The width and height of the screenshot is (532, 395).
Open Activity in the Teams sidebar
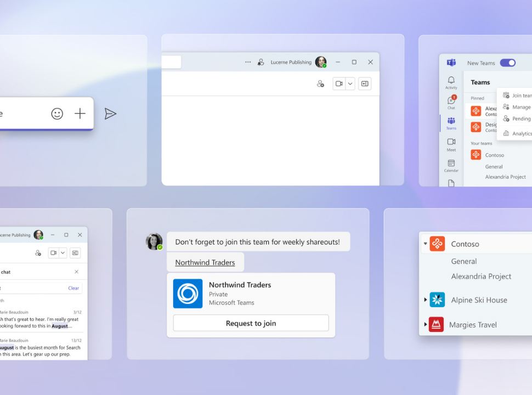click(x=451, y=82)
